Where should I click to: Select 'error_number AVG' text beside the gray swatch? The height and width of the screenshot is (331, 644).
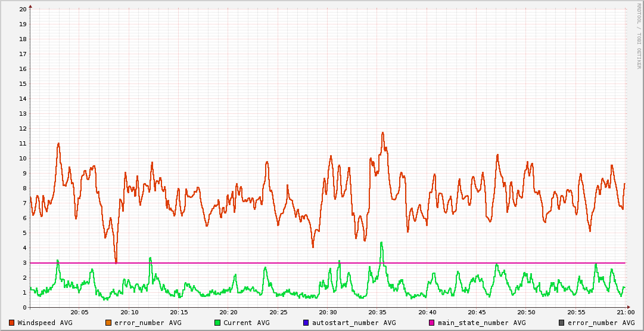(601, 323)
